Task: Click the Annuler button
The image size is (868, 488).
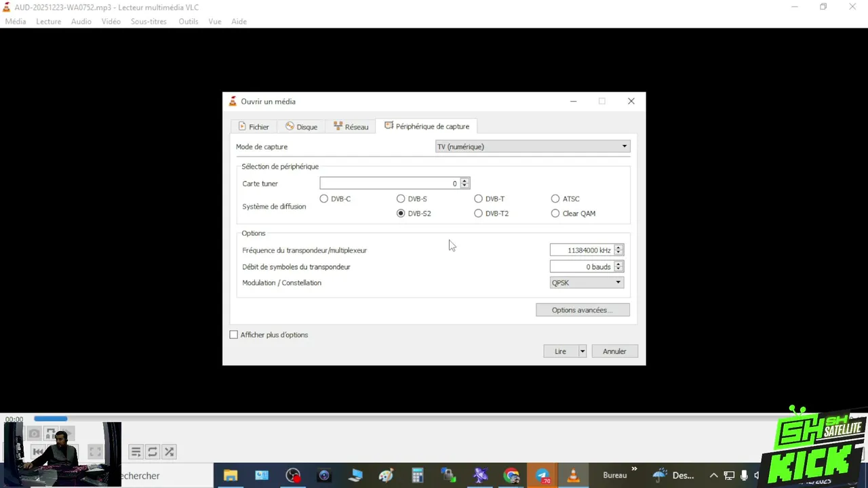Action: [x=614, y=351]
